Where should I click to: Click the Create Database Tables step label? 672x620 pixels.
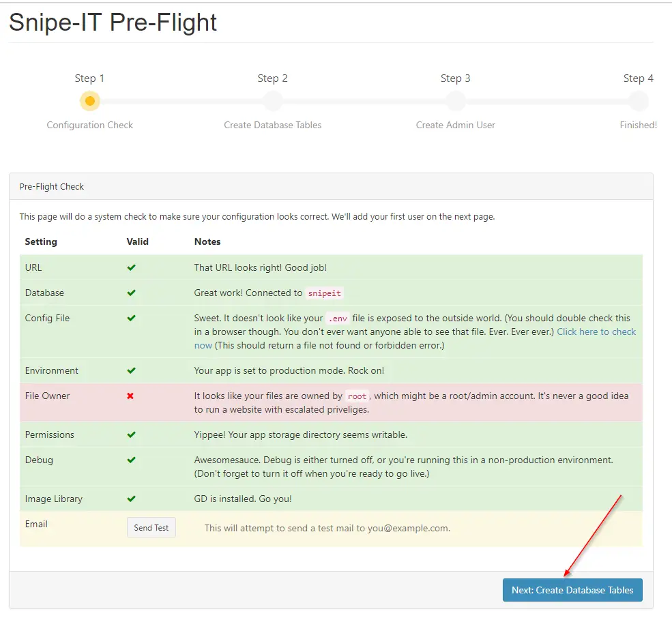click(x=273, y=125)
